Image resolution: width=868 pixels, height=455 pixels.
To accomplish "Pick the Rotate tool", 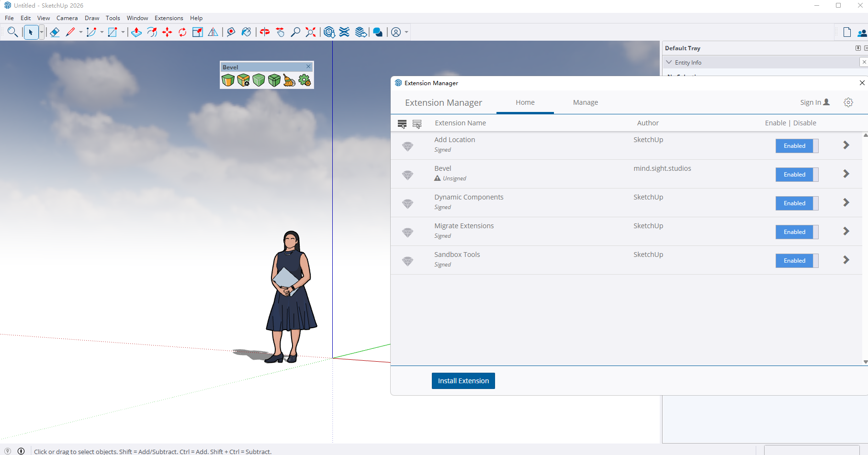I will point(182,32).
